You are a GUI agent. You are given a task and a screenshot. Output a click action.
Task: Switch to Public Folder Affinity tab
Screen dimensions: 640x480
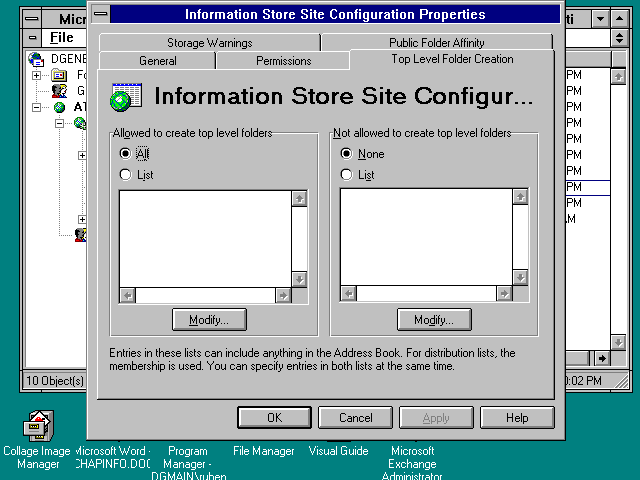coord(437,43)
